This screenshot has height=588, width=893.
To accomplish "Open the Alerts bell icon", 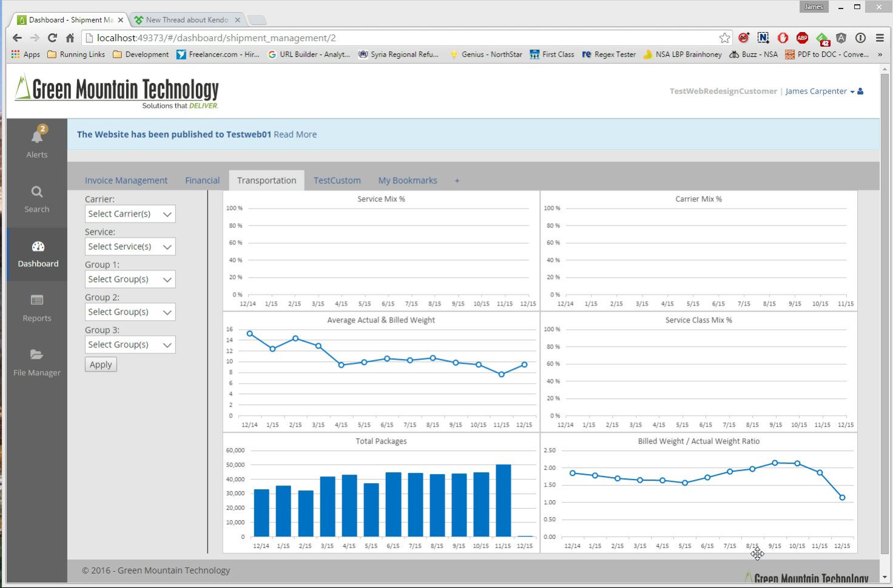I will click(37, 136).
